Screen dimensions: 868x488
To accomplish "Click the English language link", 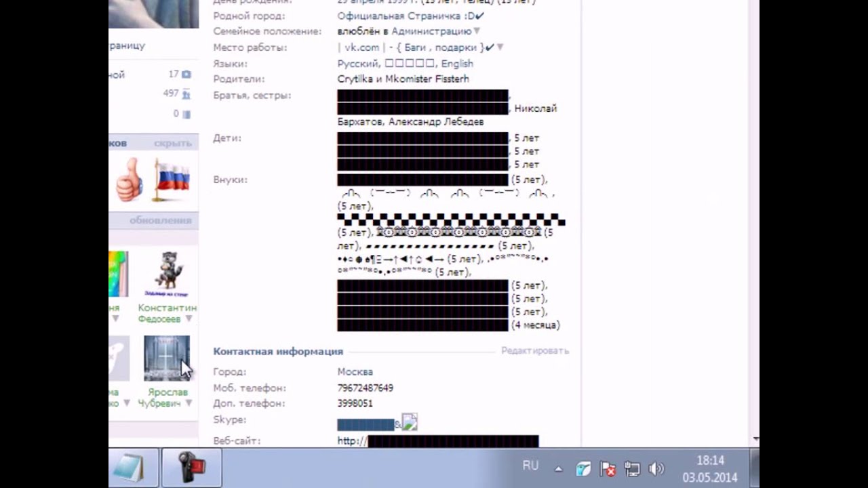I will (457, 63).
